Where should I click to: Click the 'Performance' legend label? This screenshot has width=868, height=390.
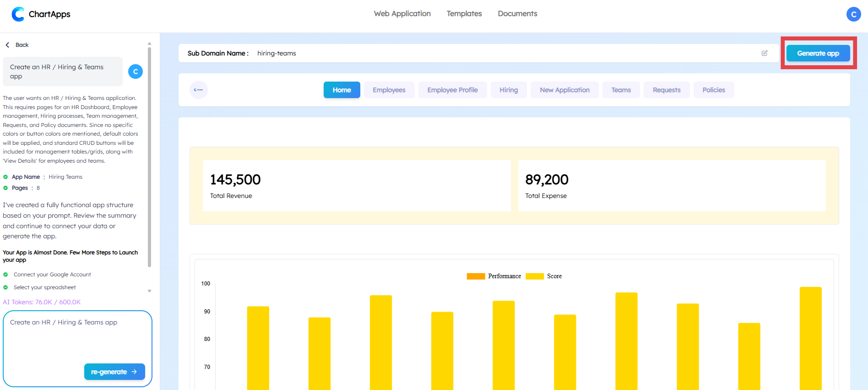coord(505,276)
